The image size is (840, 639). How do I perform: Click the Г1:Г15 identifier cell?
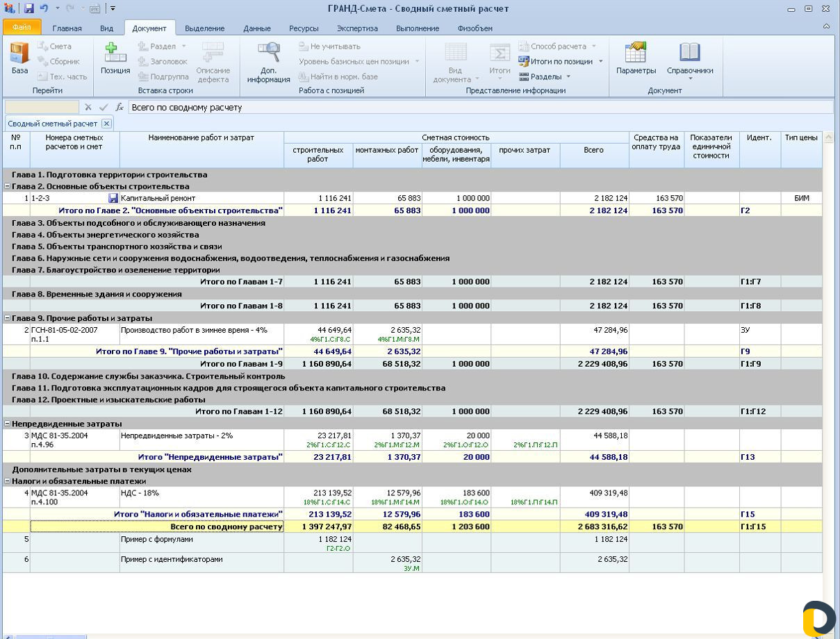click(760, 527)
